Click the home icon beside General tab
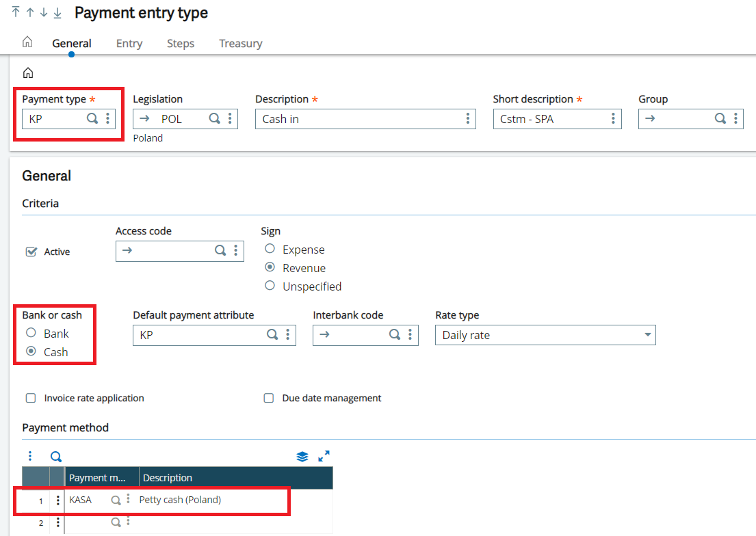The width and height of the screenshot is (756, 536). click(27, 42)
